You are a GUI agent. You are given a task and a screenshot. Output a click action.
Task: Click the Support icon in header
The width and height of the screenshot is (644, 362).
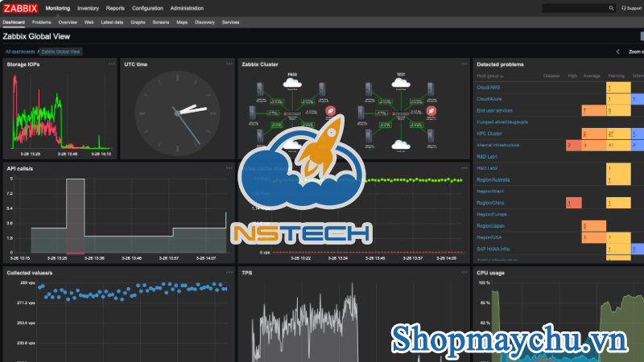630,8
